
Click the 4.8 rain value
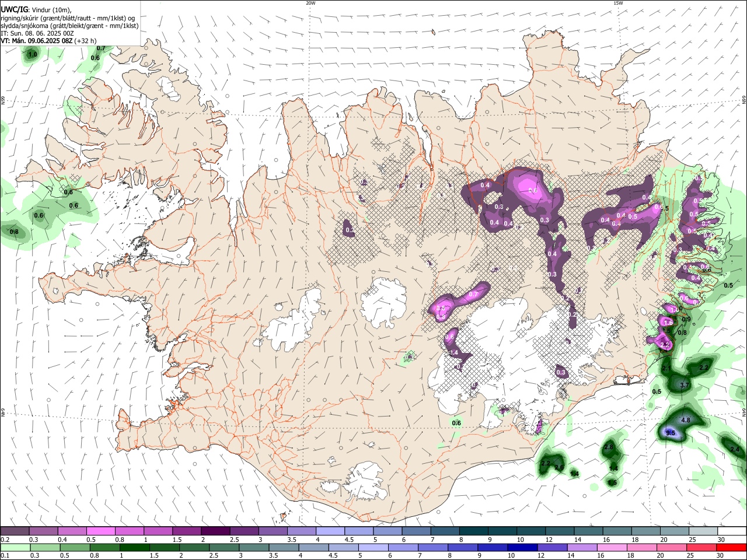(x=686, y=420)
